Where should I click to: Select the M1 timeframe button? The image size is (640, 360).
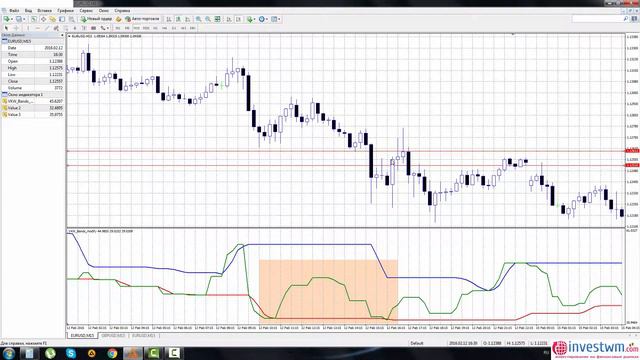tap(118, 28)
